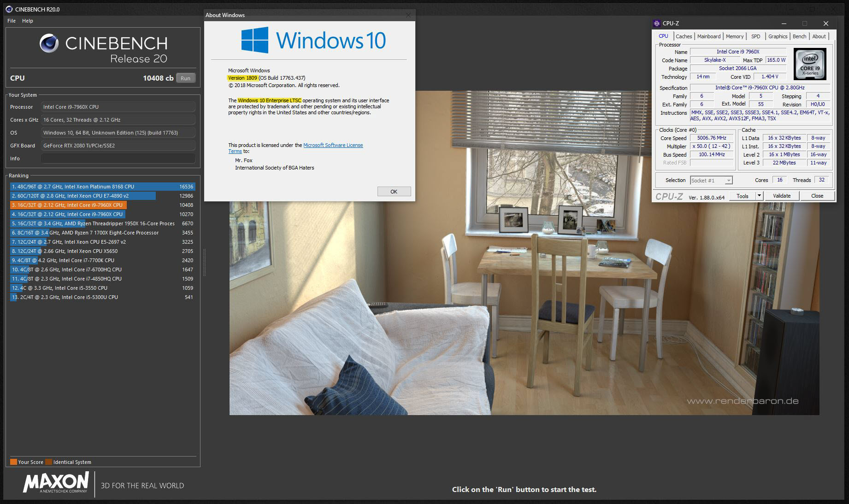Click the Tools button in CPU-Z
The image size is (849, 504).
(742, 196)
